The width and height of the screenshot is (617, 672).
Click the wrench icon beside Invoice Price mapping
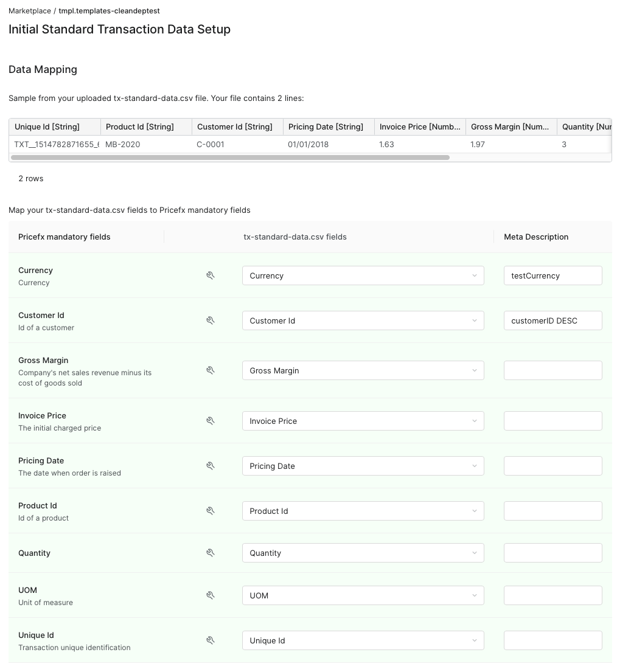(x=211, y=420)
